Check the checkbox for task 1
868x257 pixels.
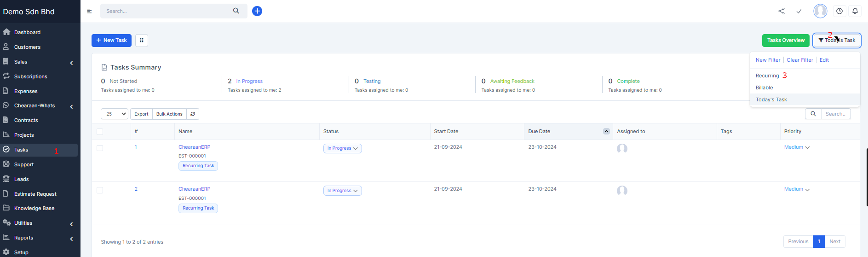pos(100,148)
